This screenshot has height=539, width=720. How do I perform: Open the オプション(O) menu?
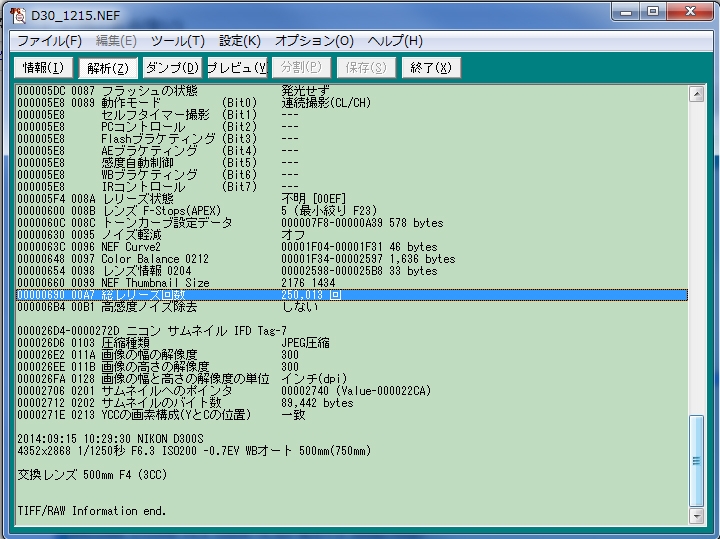pyautogui.click(x=314, y=41)
